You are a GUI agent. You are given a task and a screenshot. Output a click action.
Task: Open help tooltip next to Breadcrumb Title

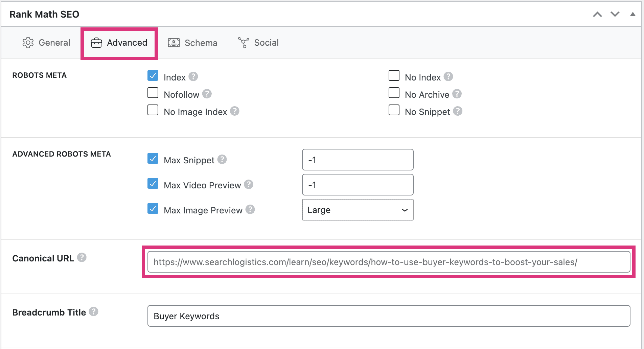click(x=94, y=311)
